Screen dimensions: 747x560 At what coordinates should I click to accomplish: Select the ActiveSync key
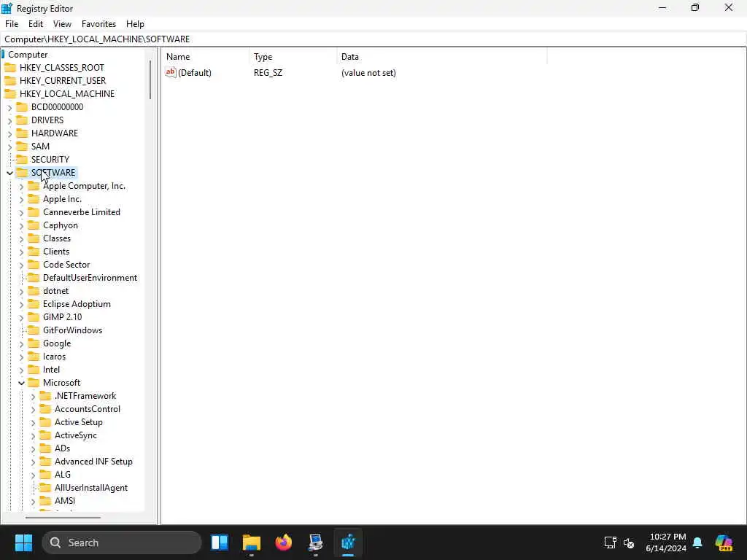click(x=76, y=435)
